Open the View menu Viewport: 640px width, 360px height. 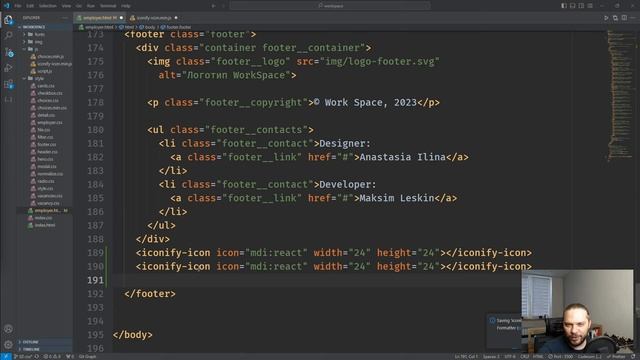(66, 6)
